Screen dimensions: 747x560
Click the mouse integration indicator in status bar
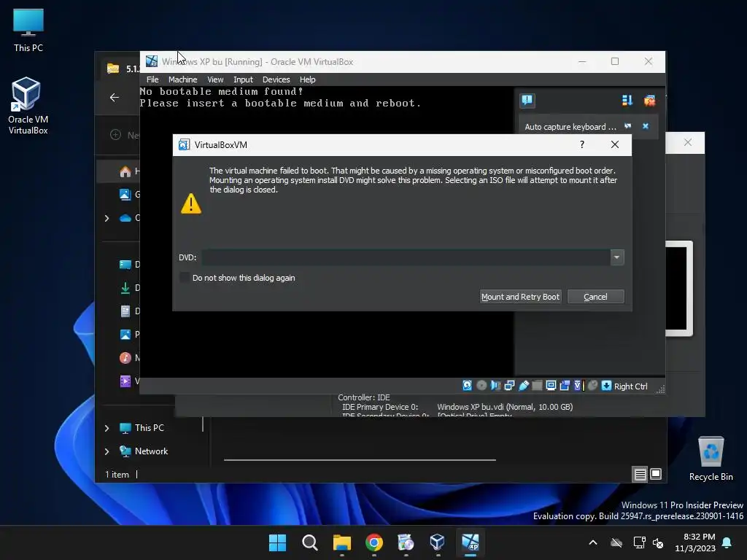point(592,386)
